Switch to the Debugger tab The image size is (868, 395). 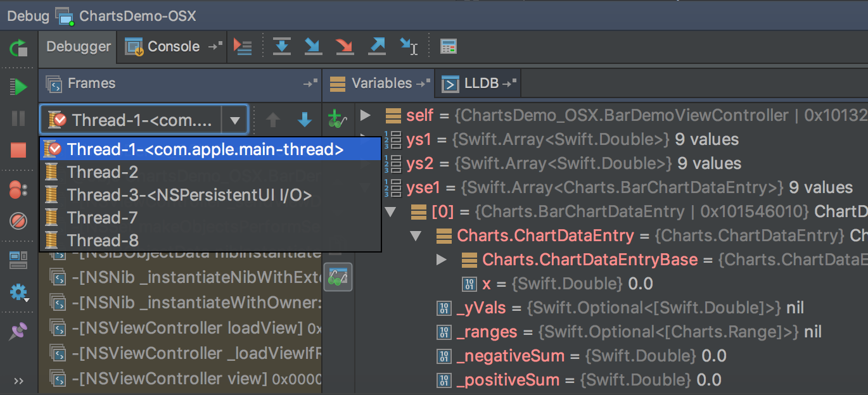[x=78, y=47]
